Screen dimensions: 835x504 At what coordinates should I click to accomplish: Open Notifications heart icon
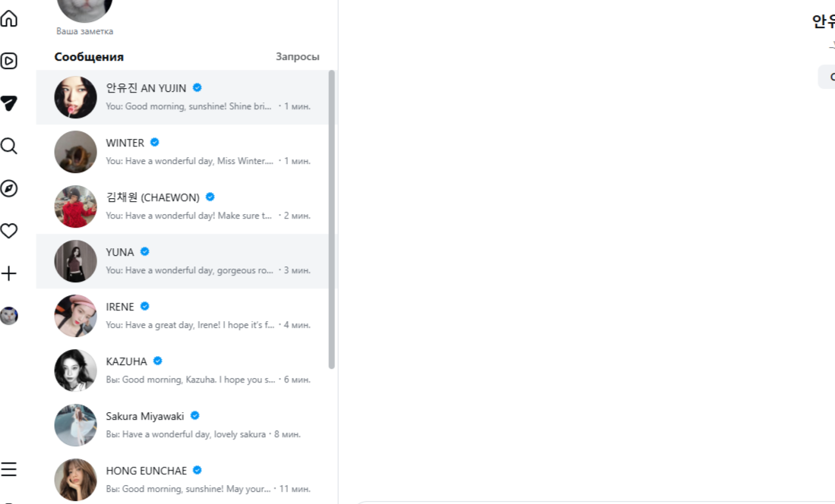[x=9, y=231]
